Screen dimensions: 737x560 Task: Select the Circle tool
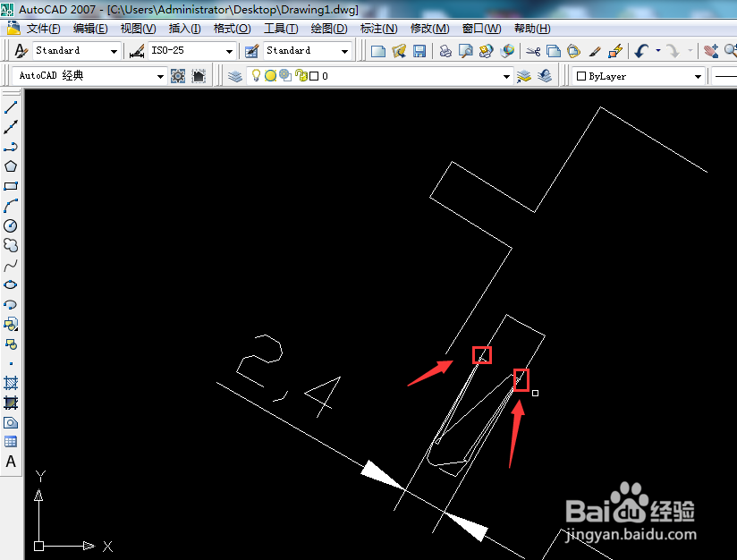11,225
